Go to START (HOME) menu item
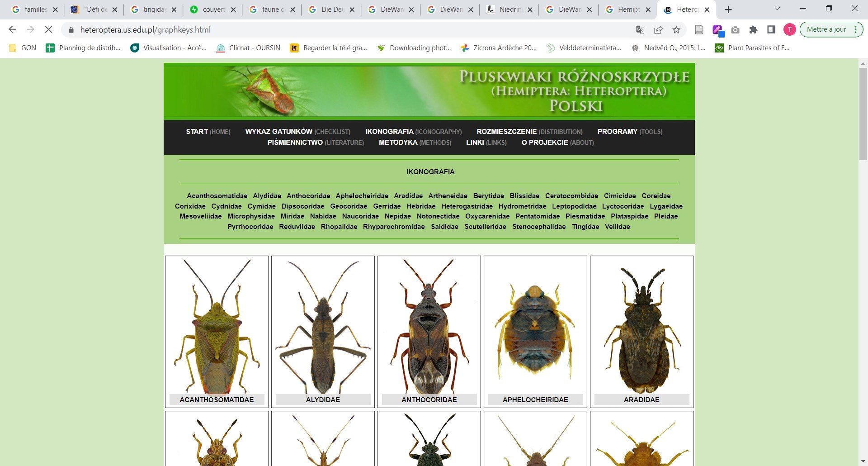This screenshot has height=466, width=868. [x=208, y=132]
